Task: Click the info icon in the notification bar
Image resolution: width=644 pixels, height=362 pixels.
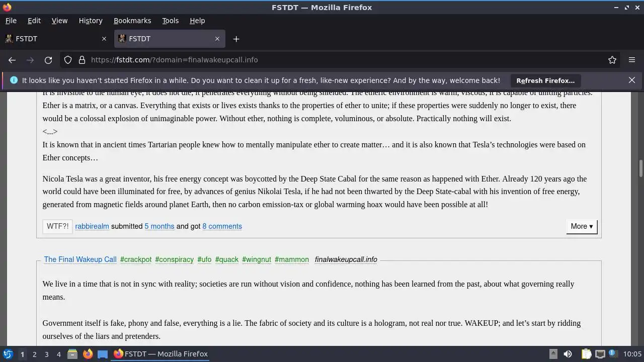Action: pos(14,80)
